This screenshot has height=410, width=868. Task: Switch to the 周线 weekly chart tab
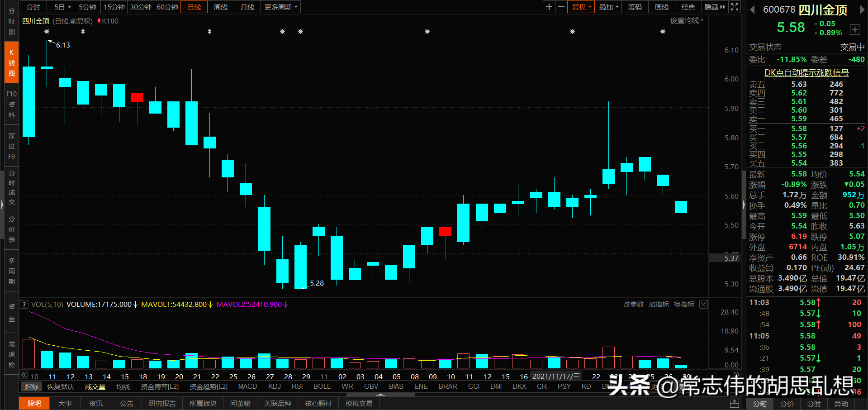pyautogui.click(x=220, y=7)
